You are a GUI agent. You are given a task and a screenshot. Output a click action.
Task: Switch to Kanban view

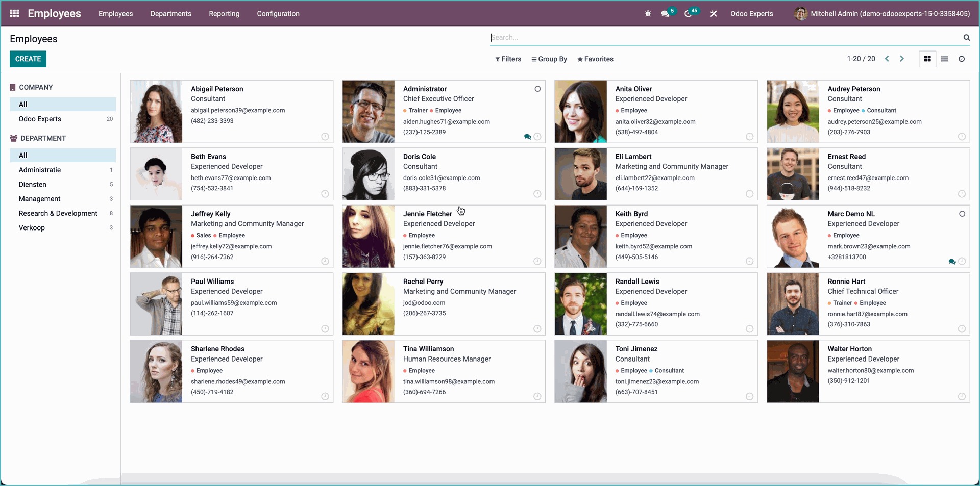tap(927, 59)
